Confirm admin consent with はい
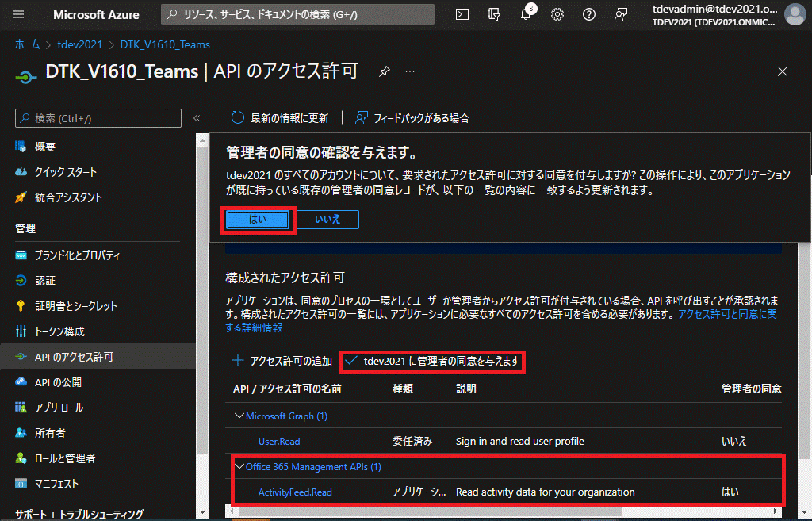Screen dimensions: 812x521 point(258,220)
